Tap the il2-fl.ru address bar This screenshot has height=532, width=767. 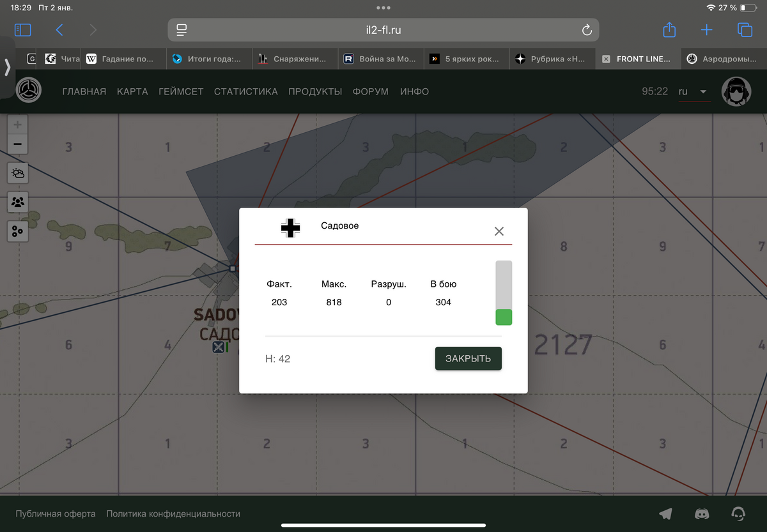click(x=383, y=30)
